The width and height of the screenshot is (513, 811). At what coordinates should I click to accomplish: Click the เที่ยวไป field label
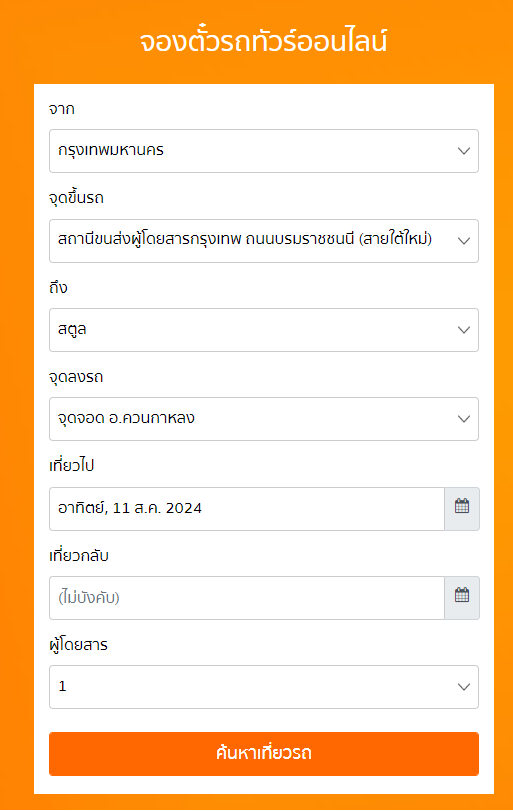pyautogui.click(x=71, y=465)
